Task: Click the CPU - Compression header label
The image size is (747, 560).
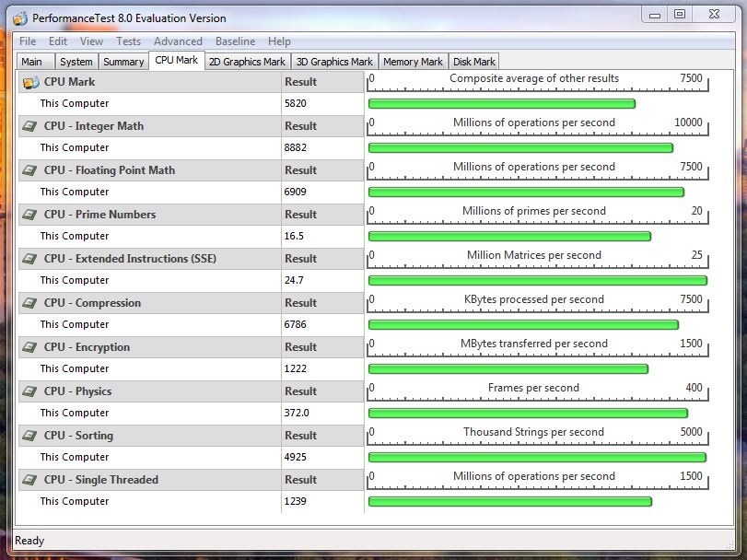Action: click(92, 303)
